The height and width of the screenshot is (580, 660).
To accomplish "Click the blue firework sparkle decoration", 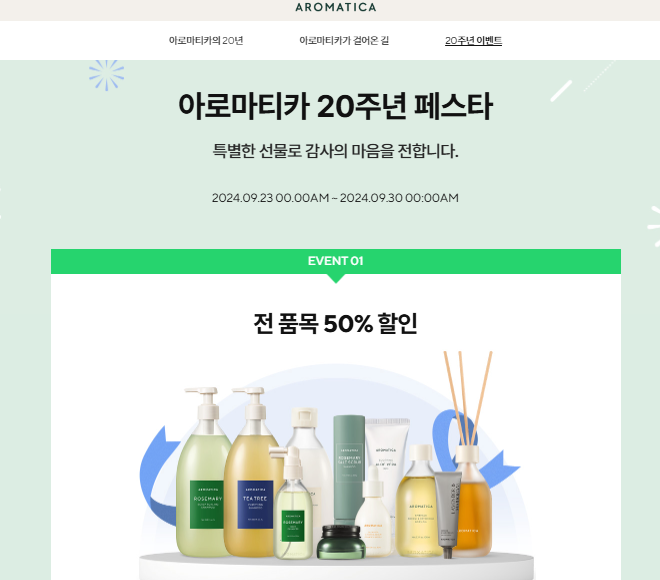I will [106, 75].
